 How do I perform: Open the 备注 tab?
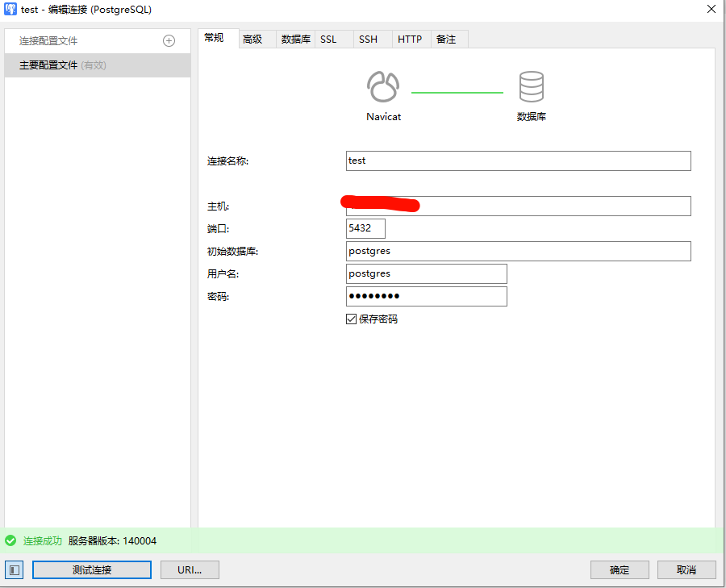449,38
